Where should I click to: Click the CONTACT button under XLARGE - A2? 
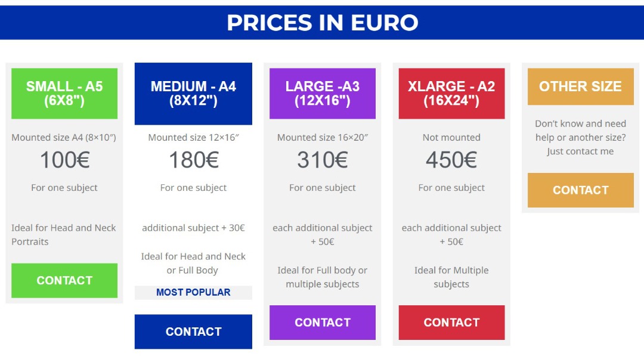point(451,322)
